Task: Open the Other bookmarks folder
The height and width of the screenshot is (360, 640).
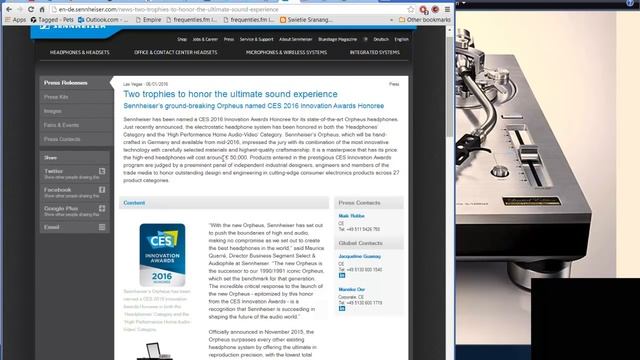Action: [x=425, y=20]
